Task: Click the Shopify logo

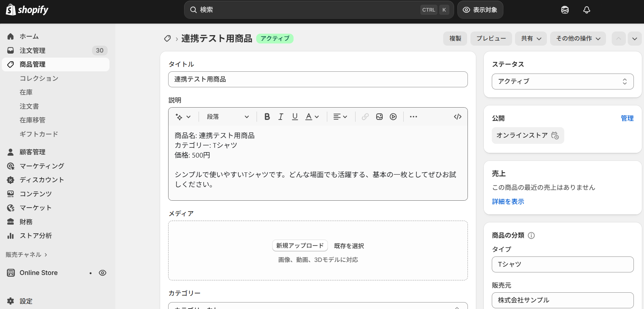Action: [27, 10]
